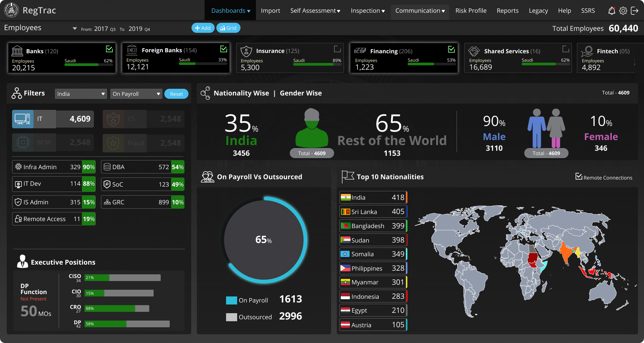The height and width of the screenshot is (343, 644).
Task: Toggle the Remote Connections checkbox
Action: [x=579, y=177]
